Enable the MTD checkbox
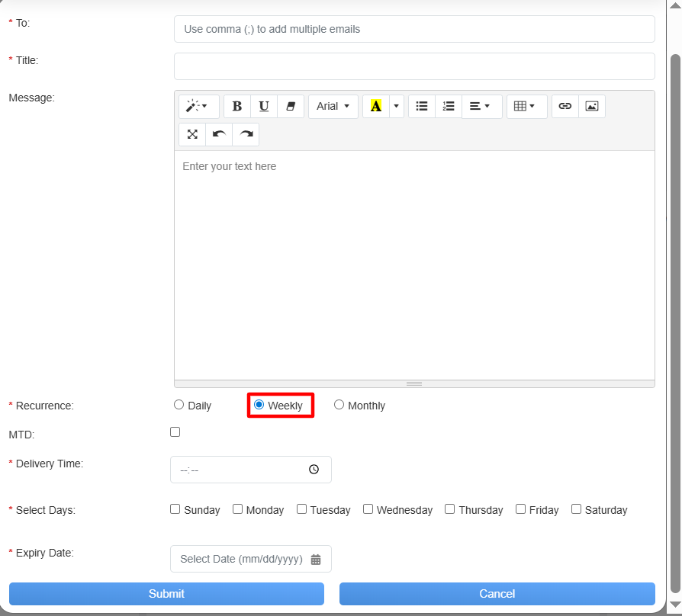Screen dimensions: 682x616 [x=175, y=432]
